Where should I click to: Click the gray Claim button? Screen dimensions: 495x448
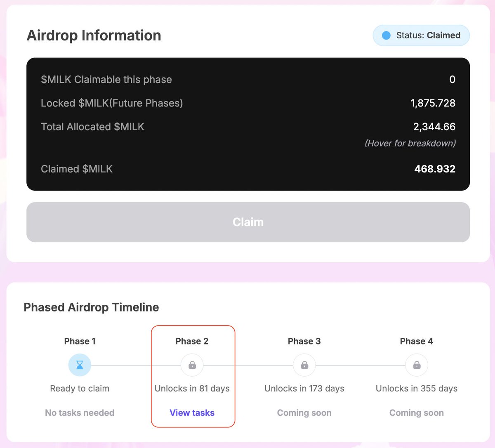click(248, 222)
